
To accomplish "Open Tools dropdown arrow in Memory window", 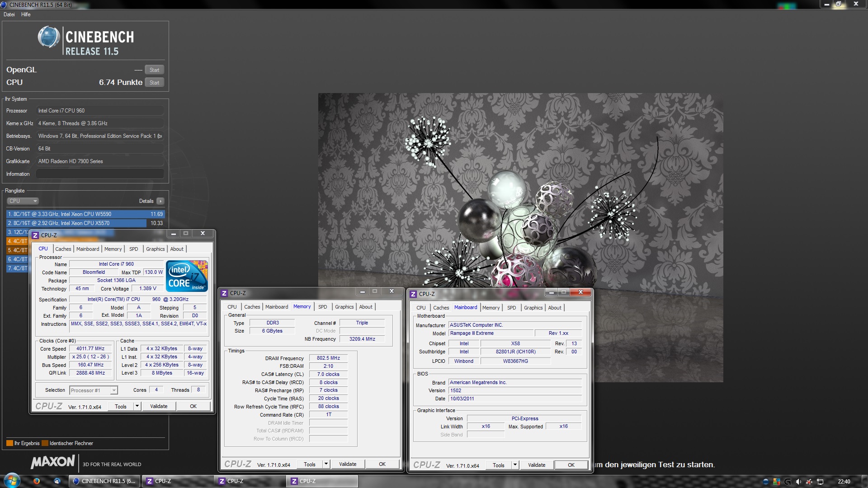I will pyautogui.click(x=326, y=464).
